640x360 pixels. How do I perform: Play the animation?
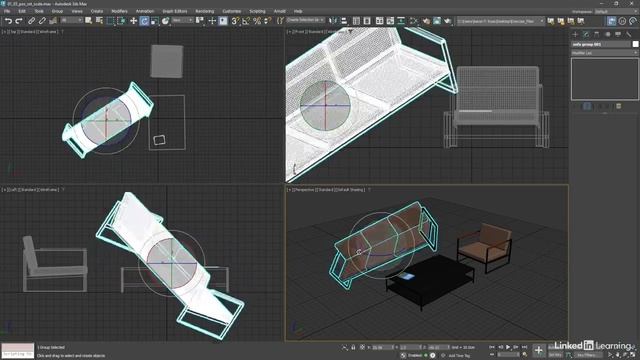tap(508, 347)
